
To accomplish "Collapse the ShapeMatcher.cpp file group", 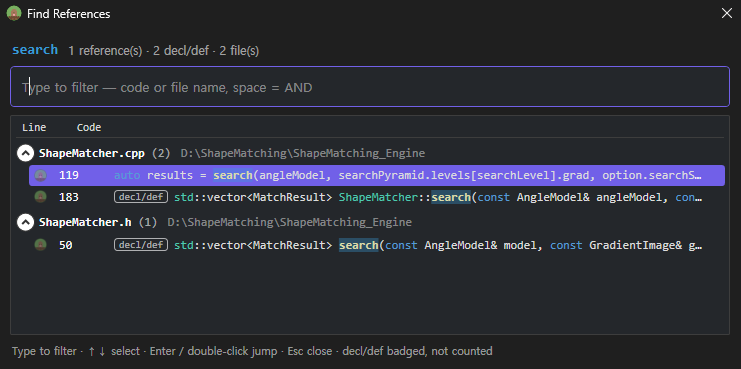I will point(26,153).
